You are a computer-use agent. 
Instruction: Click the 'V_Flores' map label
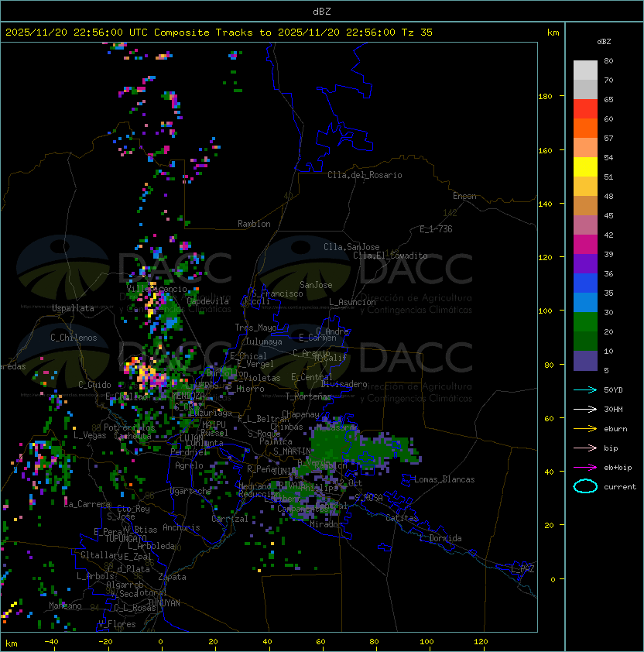point(117,625)
